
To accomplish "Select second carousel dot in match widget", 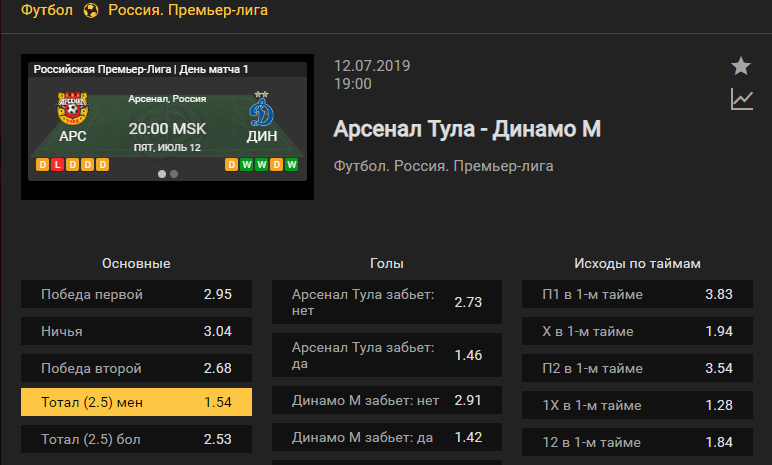I will click(174, 174).
